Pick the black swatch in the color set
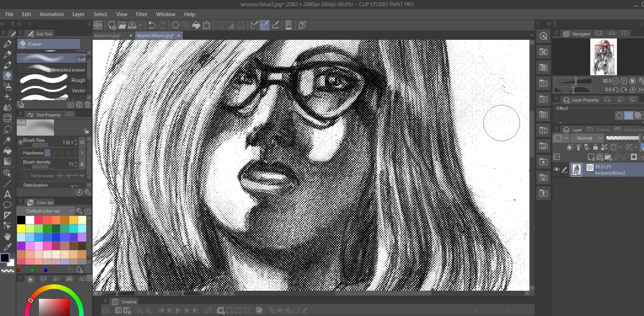Screen dimensions: 644x316 (21, 220)
